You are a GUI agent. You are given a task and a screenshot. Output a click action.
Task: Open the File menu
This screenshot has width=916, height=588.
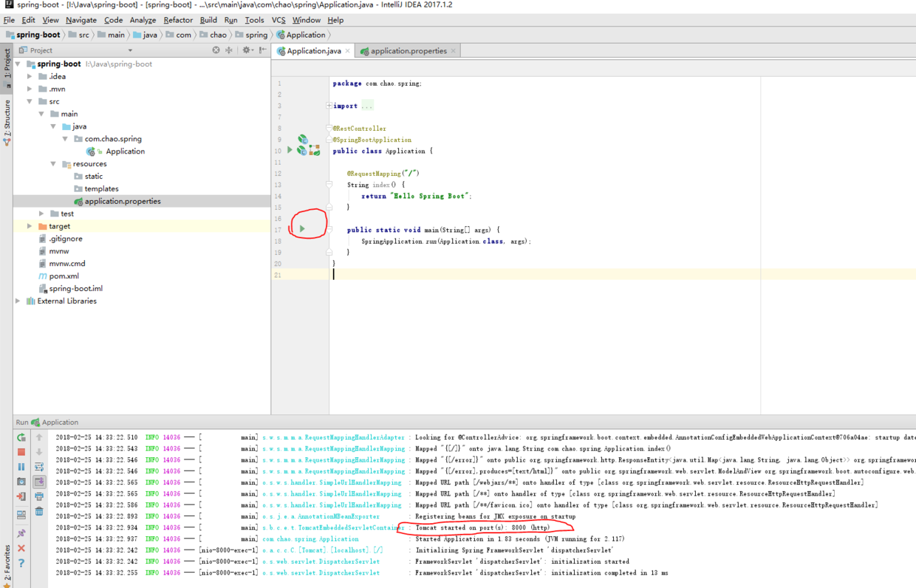coord(9,20)
